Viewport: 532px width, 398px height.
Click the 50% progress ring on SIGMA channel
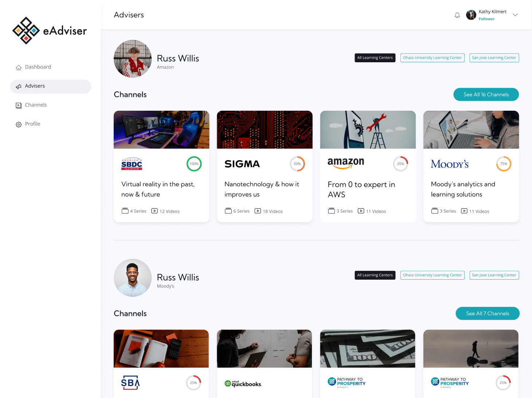tap(297, 164)
